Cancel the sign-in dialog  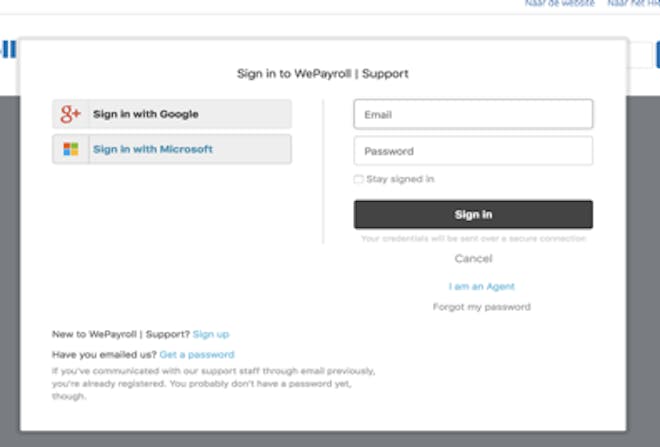pyautogui.click(x=473, y=258)
